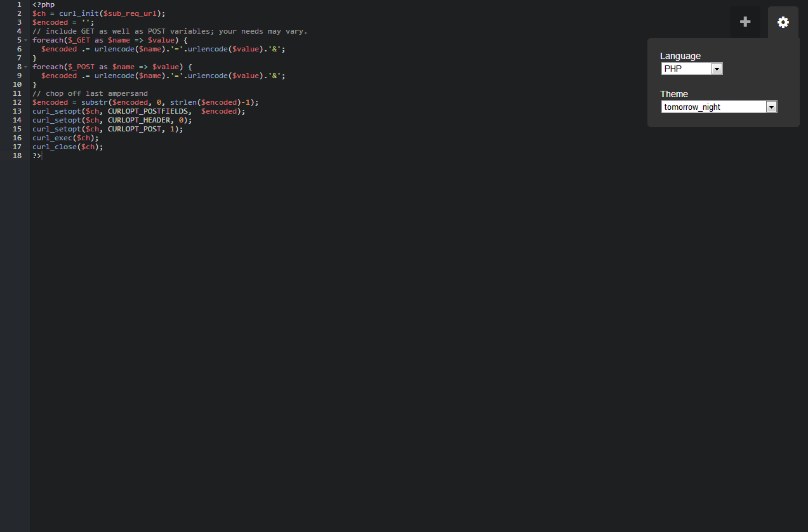
Task: Select line number 12 in the gutter
Action: pos(17,102)
